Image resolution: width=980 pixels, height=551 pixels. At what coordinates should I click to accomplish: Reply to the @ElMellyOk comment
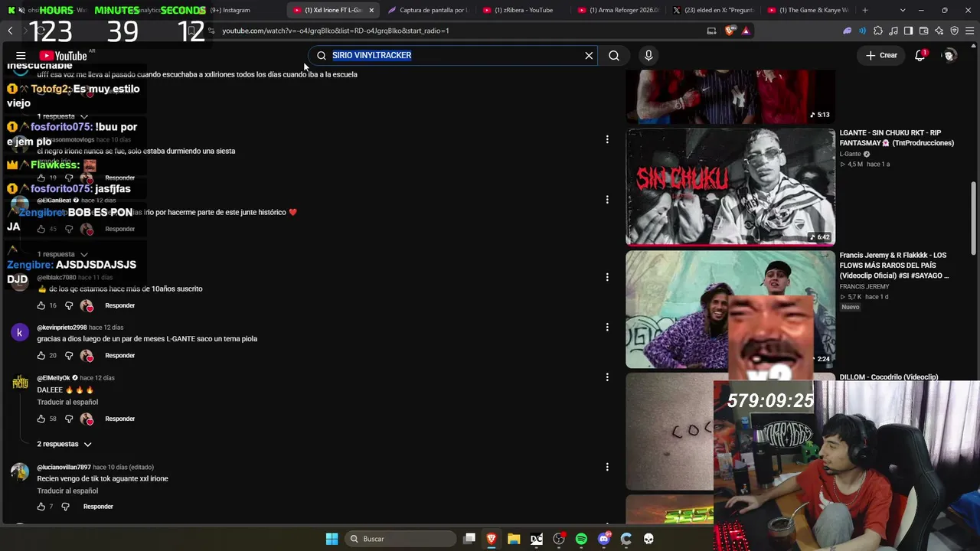(120, 419)
